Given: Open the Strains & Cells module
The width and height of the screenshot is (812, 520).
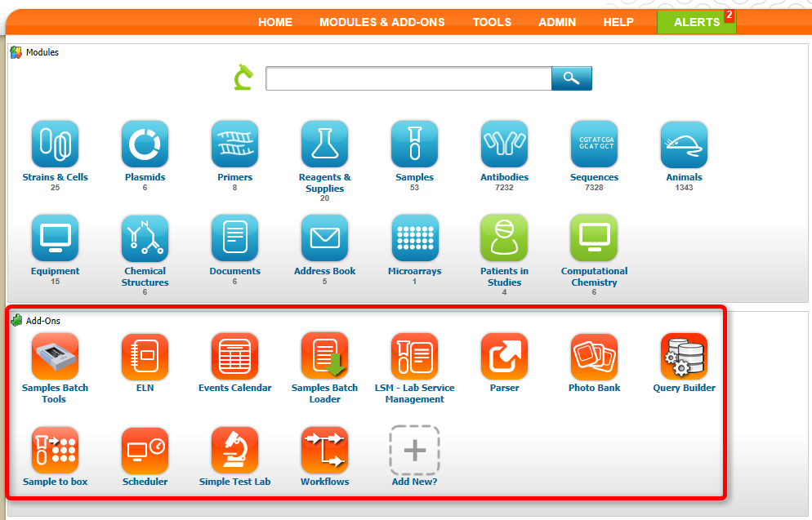Looking at the screenshot, I should coord(55,144).
